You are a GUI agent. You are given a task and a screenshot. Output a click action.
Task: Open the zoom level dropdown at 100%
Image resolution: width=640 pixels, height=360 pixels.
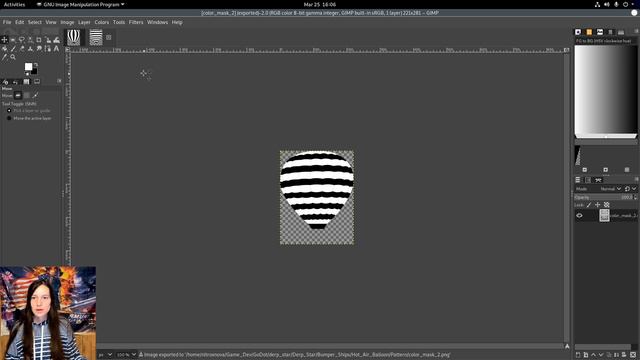click(x=126, y=355)
